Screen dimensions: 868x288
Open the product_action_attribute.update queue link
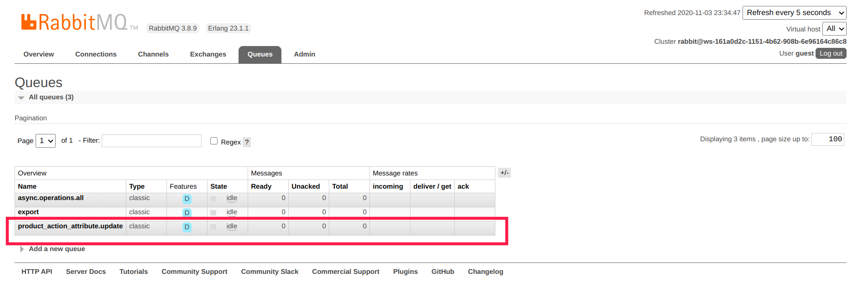coord(70,226)
